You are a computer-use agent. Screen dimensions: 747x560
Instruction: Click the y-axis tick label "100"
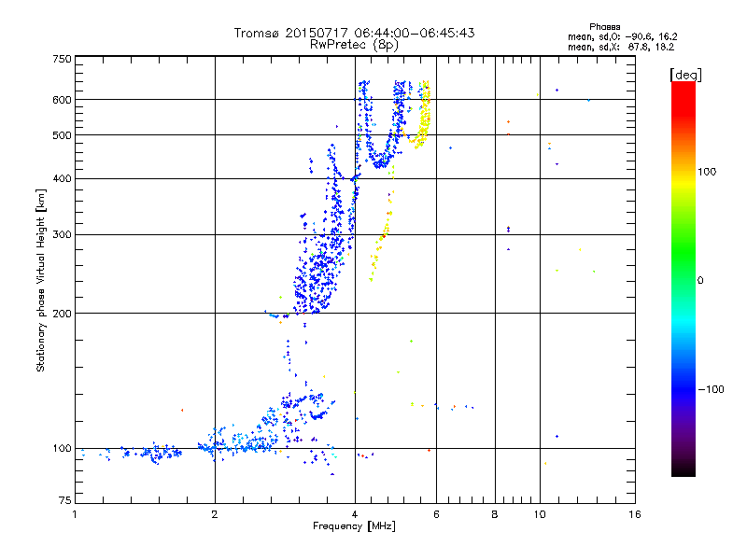coord(62,449)
